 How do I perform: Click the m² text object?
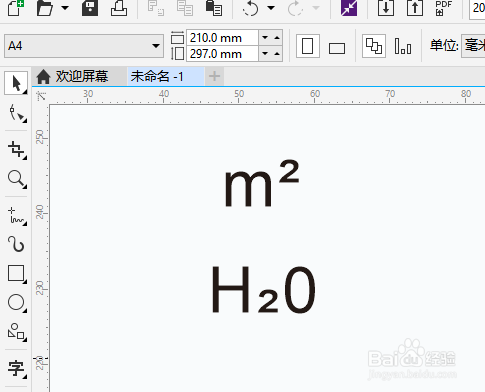click(x=262, y=184)
